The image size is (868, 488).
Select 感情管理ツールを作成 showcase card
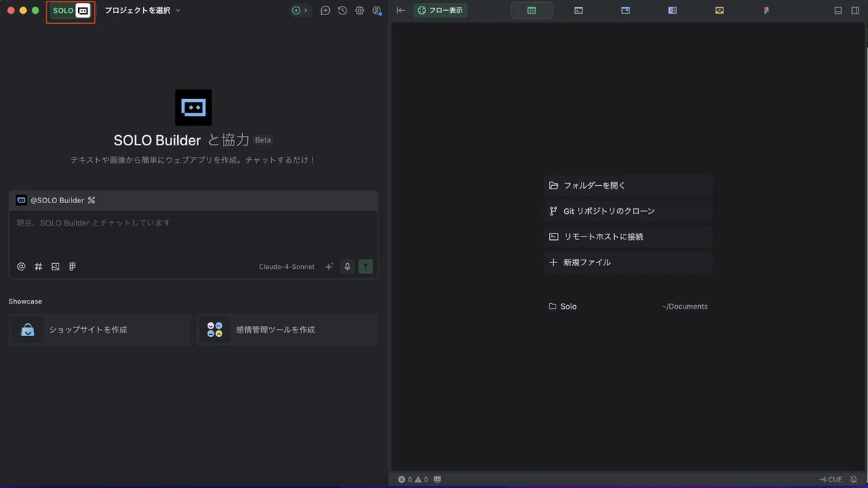pos(287,330)
